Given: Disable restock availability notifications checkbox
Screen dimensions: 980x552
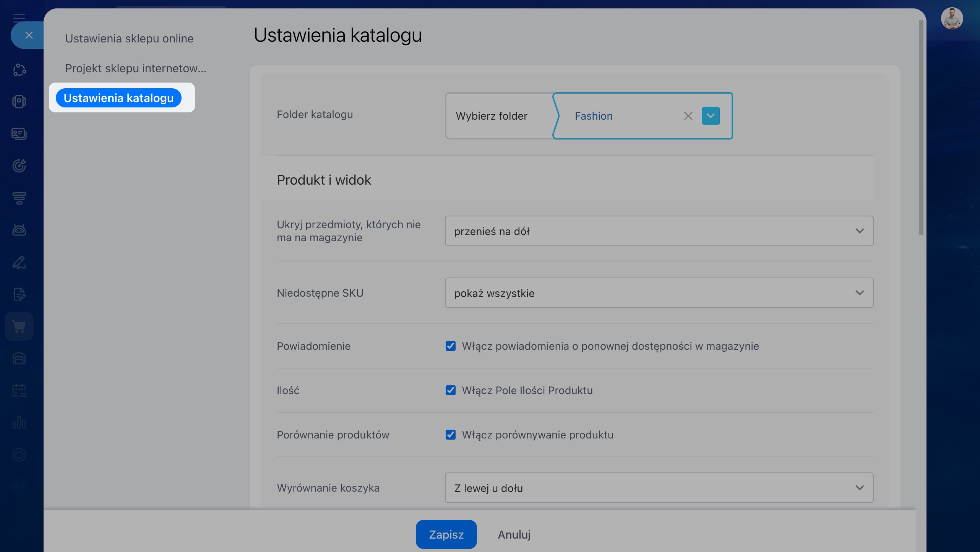Looking at the screenshot, I should point(451,346).
